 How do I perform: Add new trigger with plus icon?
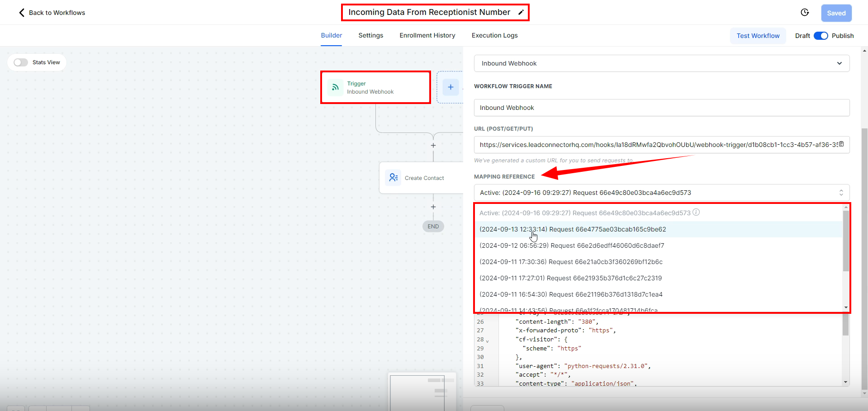pos(451,87)
